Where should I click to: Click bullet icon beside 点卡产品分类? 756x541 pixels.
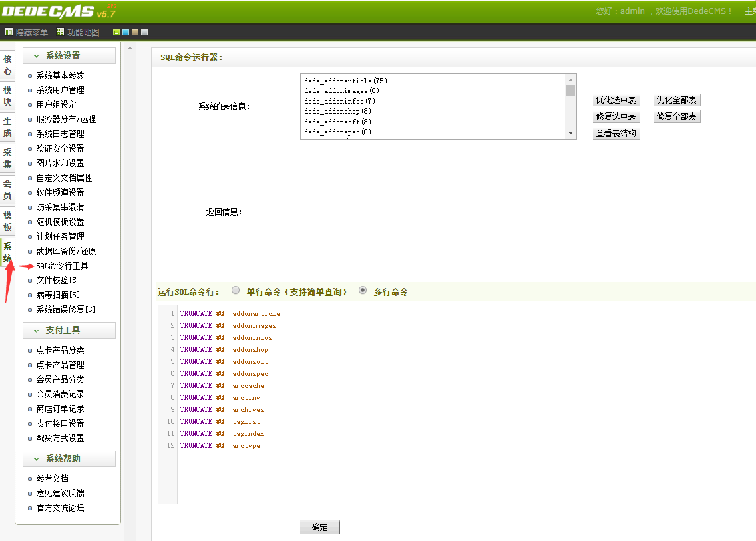pyautogui.click(x=30, y=351)
